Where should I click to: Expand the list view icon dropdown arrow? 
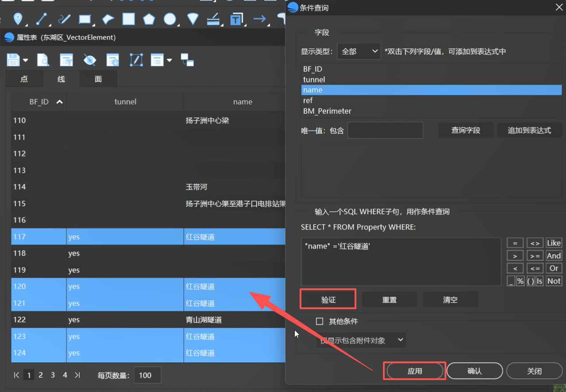click(169, 60)
